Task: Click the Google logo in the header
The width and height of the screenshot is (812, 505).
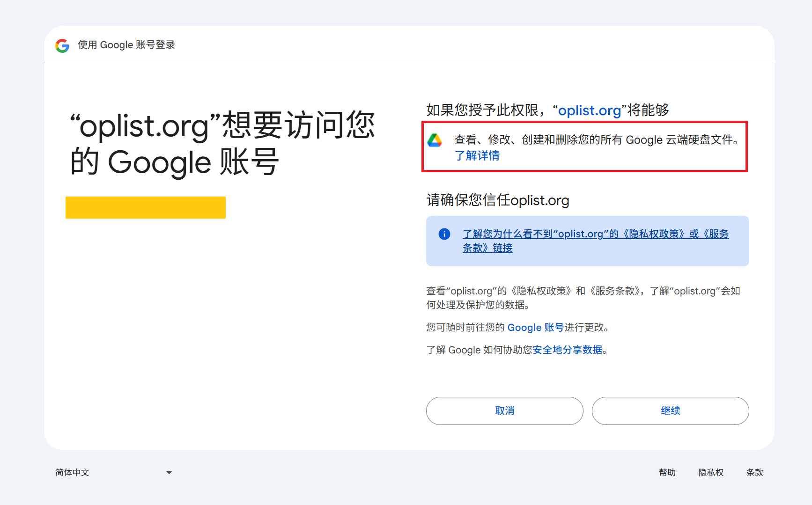Action: [x=62, y=45]
